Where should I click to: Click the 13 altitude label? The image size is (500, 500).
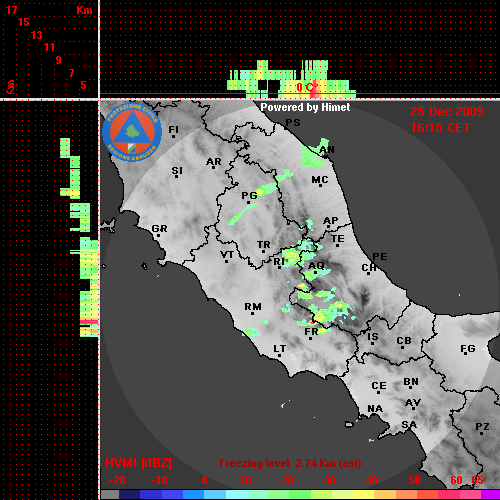[x=37, y=35]
